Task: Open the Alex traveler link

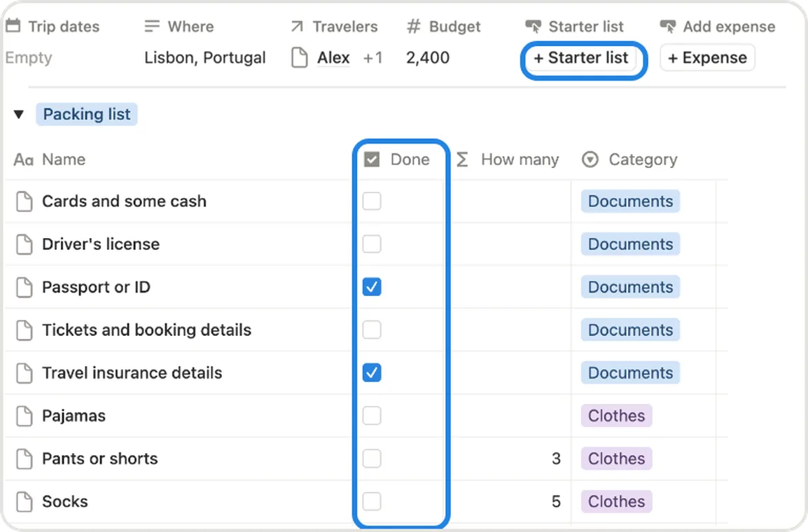Action: pos(333,57)
